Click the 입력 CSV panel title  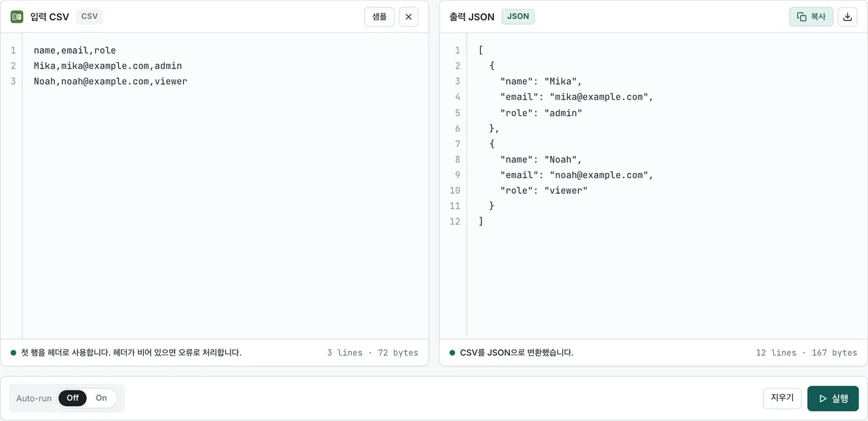[x=50, y=17]
